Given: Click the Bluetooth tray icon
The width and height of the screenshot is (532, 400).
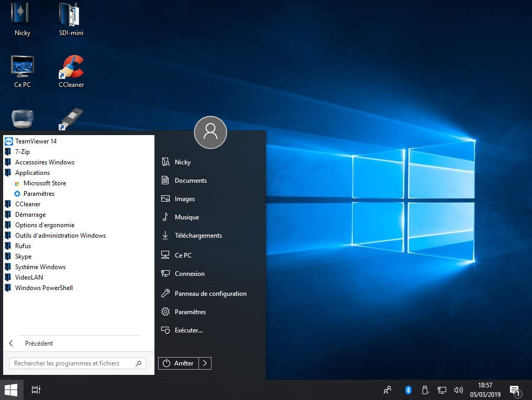Looking at the screenshot, I should point(408,390).
